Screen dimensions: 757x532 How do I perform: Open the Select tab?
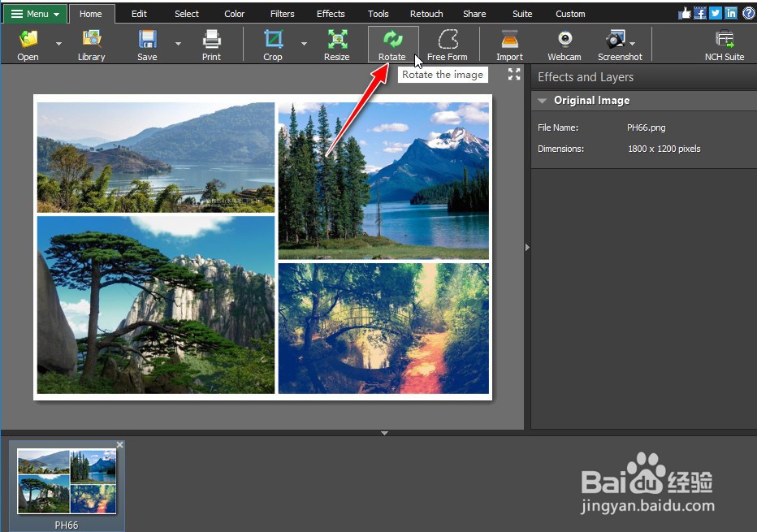click(186, 14)
